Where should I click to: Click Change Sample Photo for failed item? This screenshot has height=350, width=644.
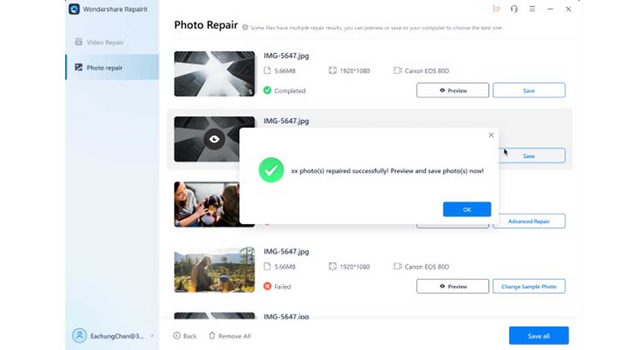(529, 286)
